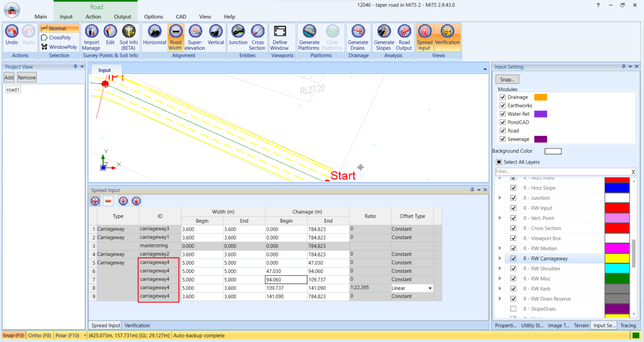Switch to the Verification tab at the bottom
644x342 pixels.
pos(137,325)
